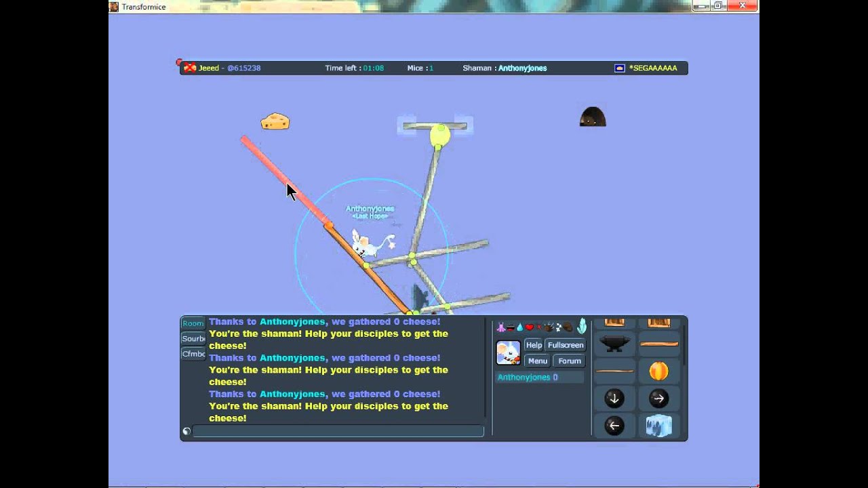Select Anthonyjones 0 in the player list
The height and width of the screenshot is (488, 868).
[x=540, y=378]
